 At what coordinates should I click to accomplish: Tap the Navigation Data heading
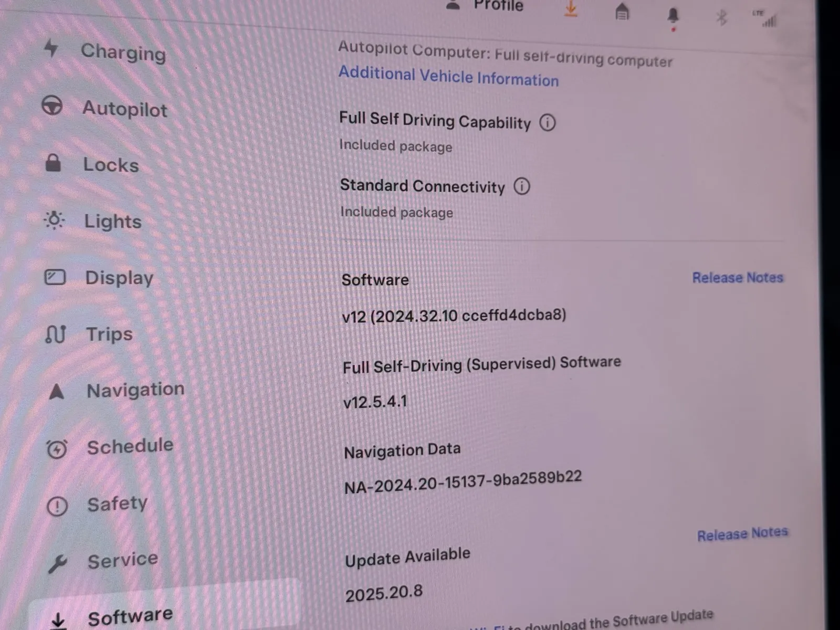click(402, 450)
